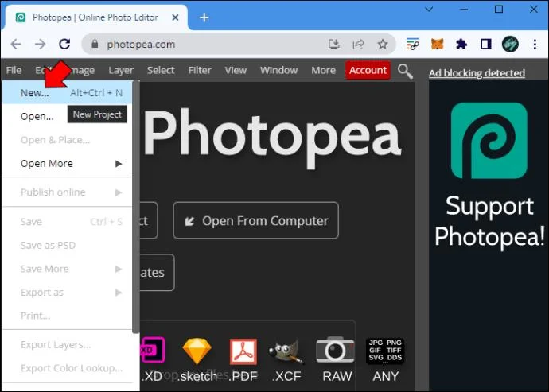The height and width of the screenshot is (392, 549).
Task: Click the photopea.com address bar
Action: (238, 44)
